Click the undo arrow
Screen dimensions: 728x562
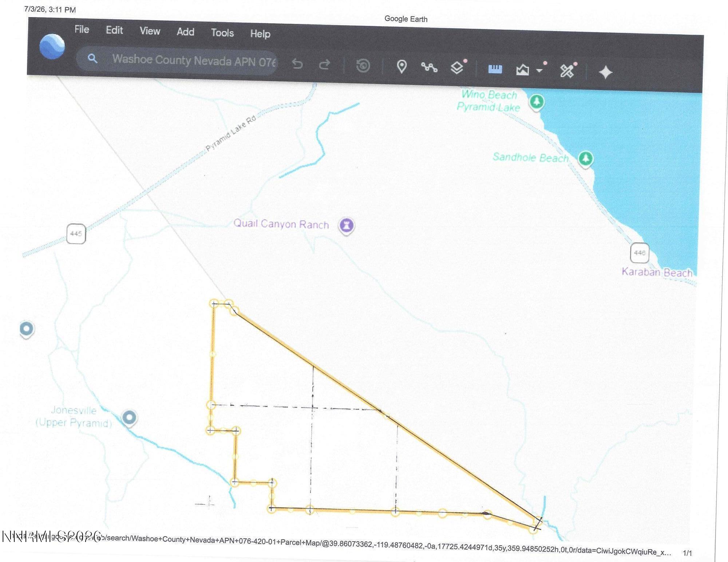[x=297, y=64]
